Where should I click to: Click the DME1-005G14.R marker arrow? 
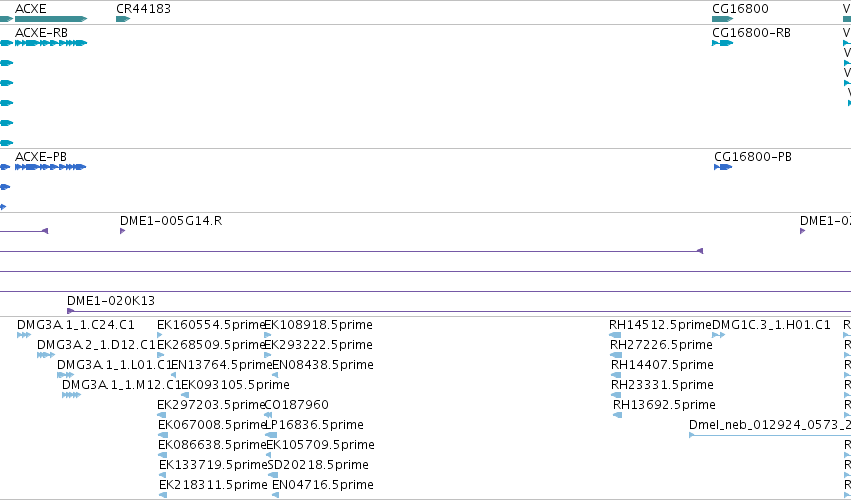pos(123,231)
